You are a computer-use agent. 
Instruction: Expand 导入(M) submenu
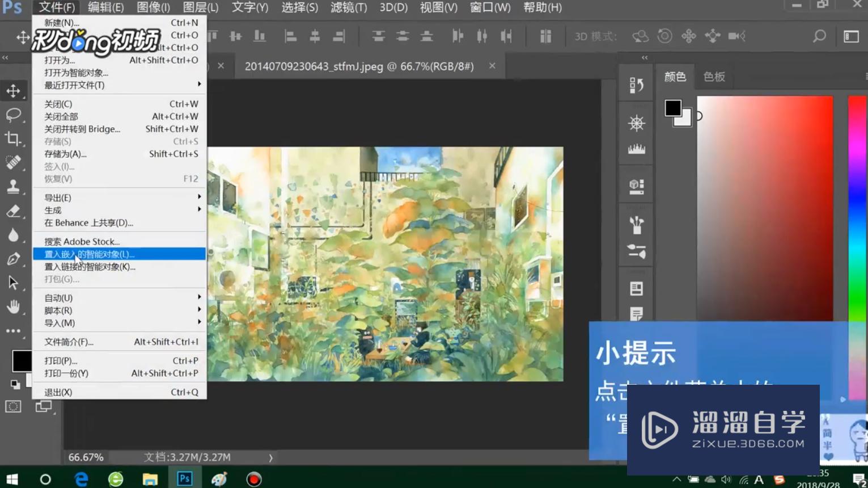[119, 323]
